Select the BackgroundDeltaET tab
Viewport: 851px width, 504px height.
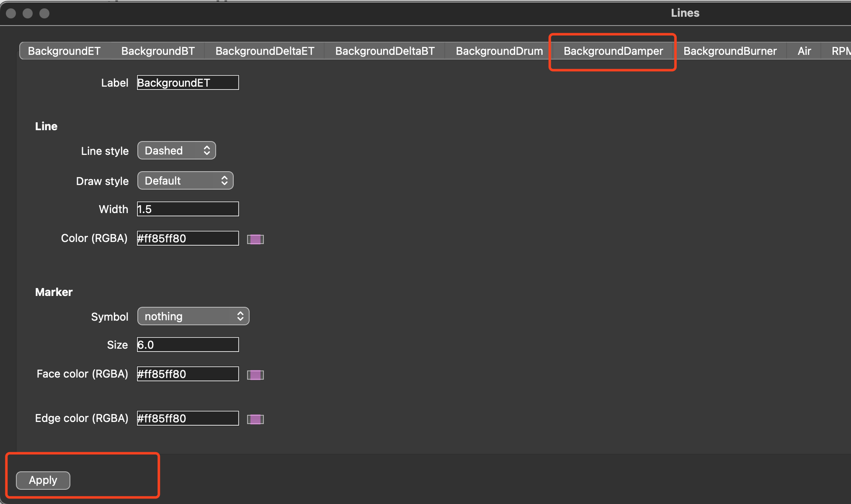click(x=265, y=51)
